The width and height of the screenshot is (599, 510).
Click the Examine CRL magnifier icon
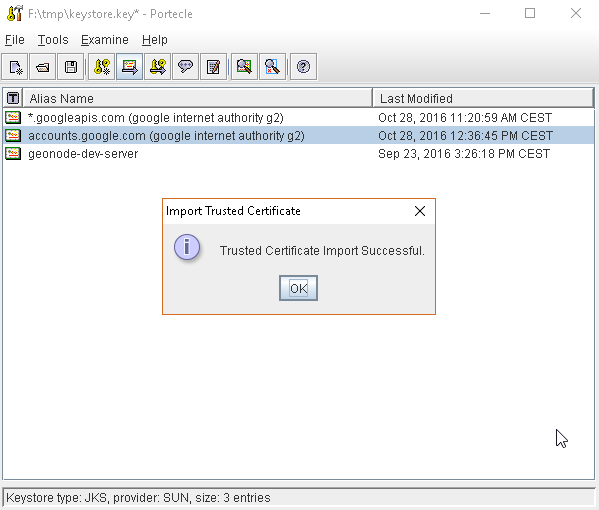(x=272, y=67)
